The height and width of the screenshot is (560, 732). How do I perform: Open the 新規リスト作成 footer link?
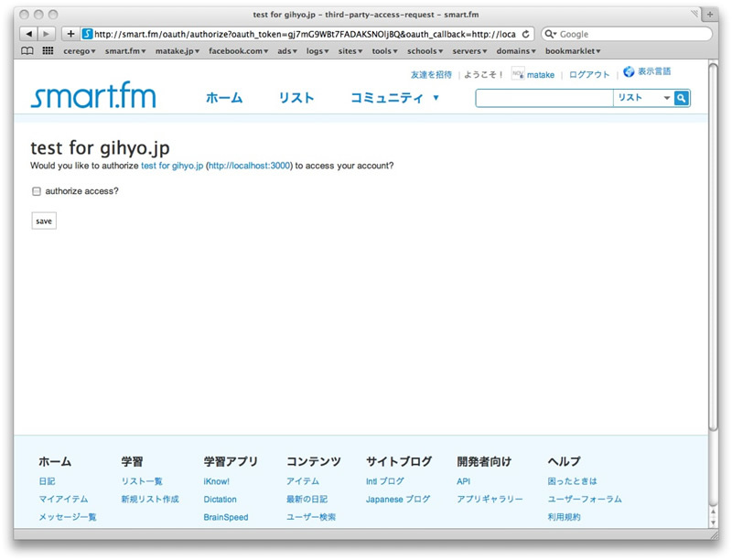(150, 500)
